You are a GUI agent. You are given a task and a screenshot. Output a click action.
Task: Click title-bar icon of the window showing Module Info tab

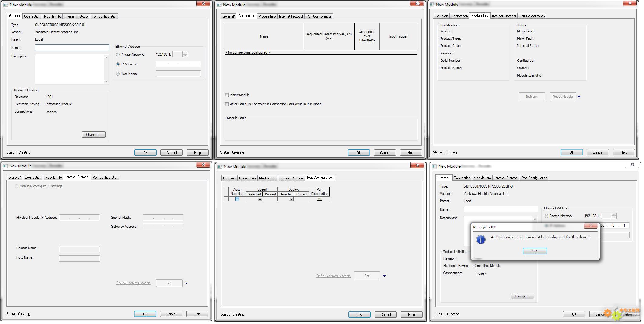[x=432, y=5]
